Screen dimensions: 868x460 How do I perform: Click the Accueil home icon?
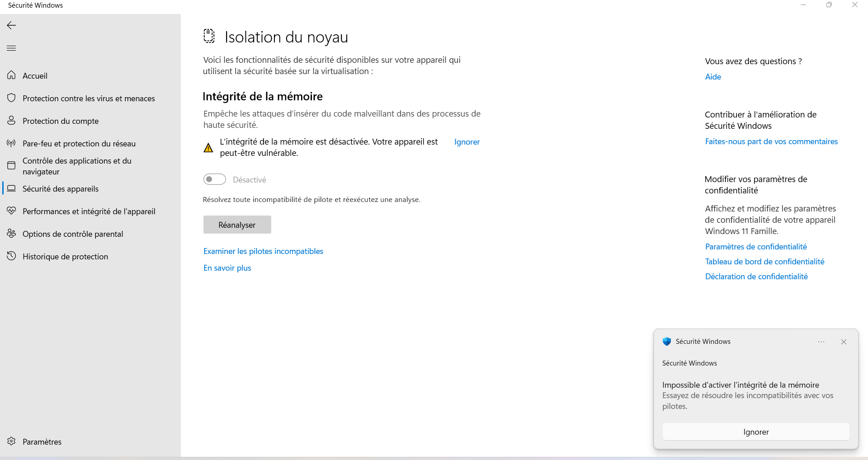11,75
